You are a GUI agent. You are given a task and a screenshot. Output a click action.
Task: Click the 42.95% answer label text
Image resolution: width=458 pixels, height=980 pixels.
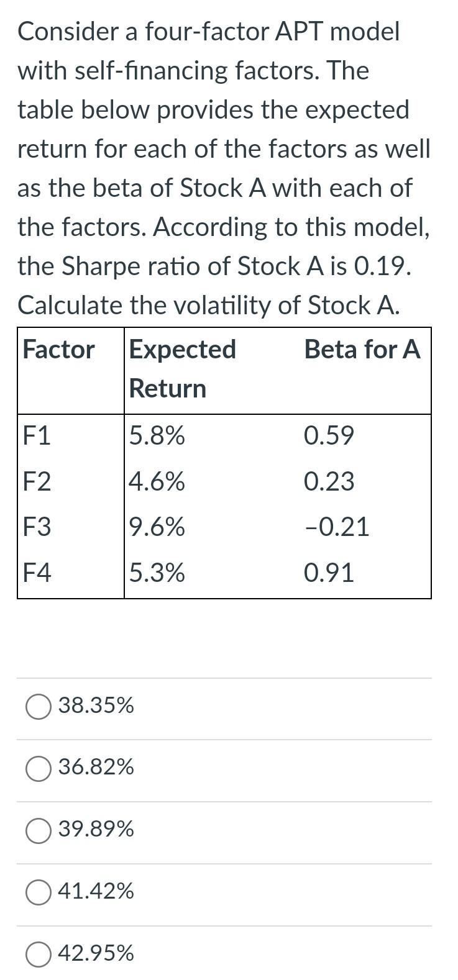96,955
